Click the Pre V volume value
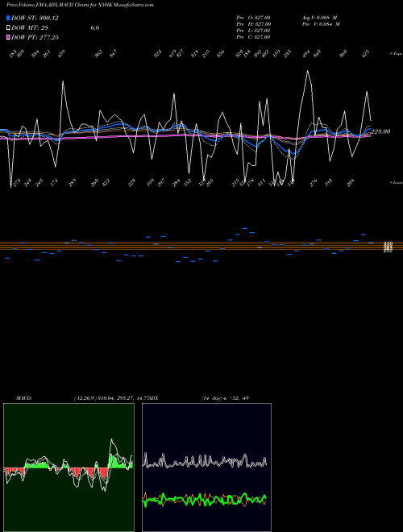The height and width of the screenshot is (532, 403). [321, 24]
